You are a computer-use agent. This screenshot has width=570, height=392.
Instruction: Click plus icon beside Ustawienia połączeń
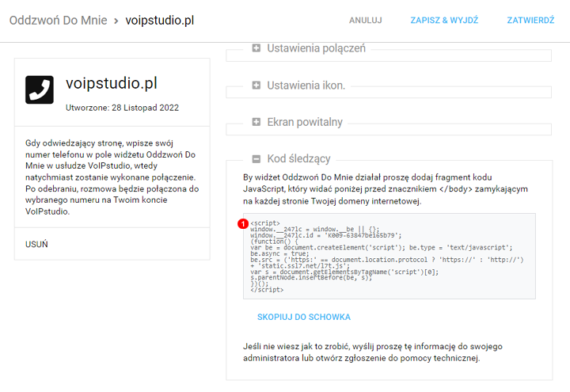click(x=256, y=48)
